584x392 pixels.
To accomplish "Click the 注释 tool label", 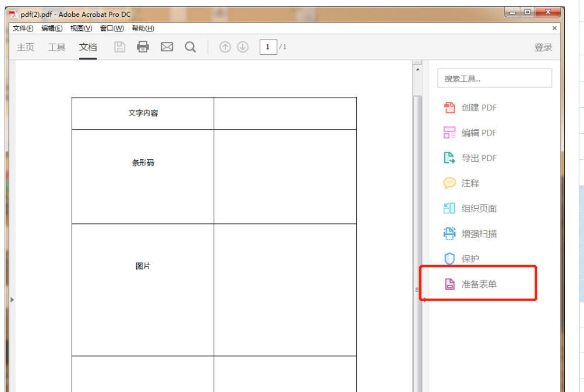I will [470, 183].
